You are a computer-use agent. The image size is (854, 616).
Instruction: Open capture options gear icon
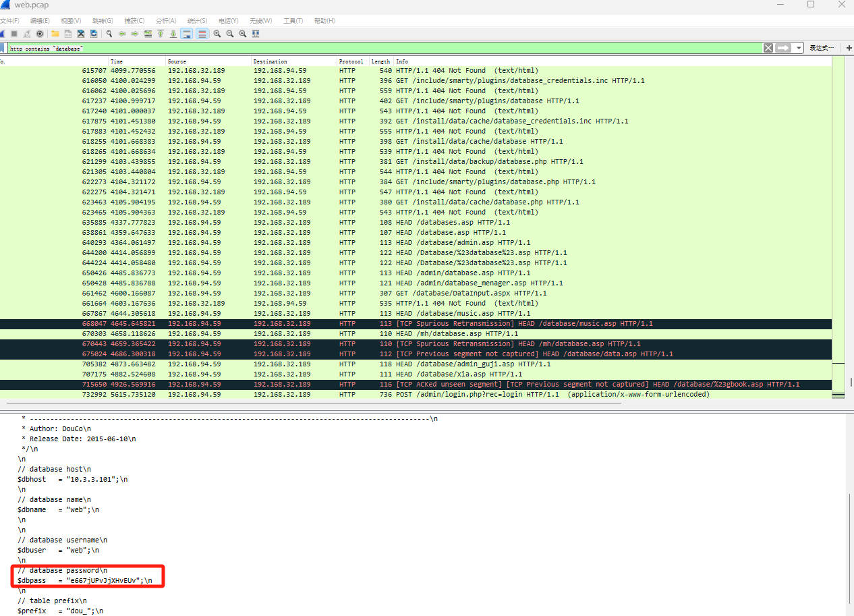tap(40, 34)
